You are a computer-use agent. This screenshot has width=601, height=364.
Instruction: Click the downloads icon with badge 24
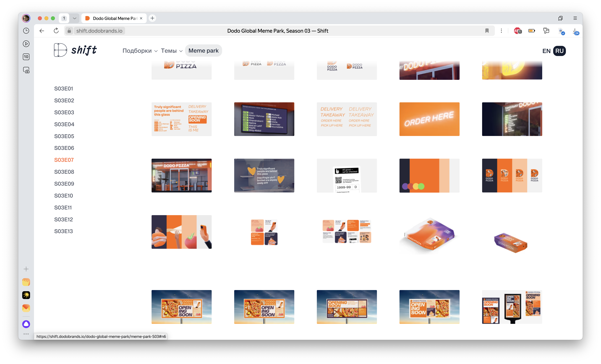click(575, 31)
